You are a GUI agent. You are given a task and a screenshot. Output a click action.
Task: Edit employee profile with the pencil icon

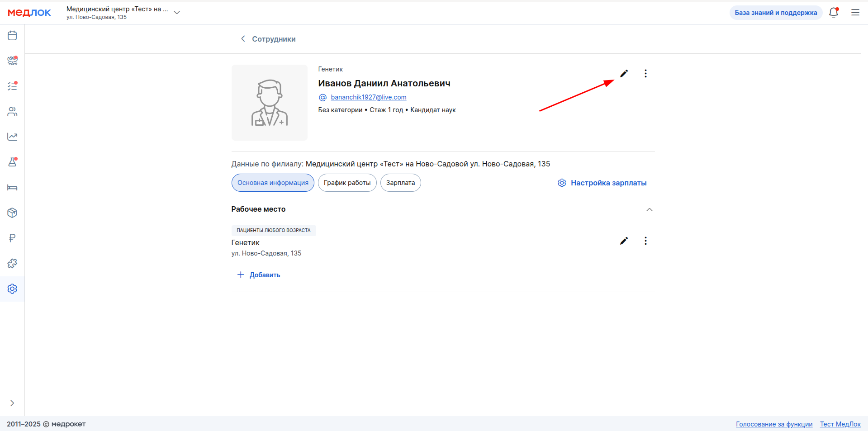(x=624, y=74)
